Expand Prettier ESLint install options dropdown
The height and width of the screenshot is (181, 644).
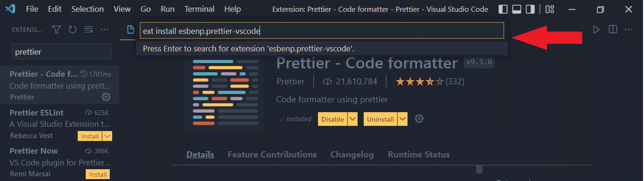(x=107, y=136)
